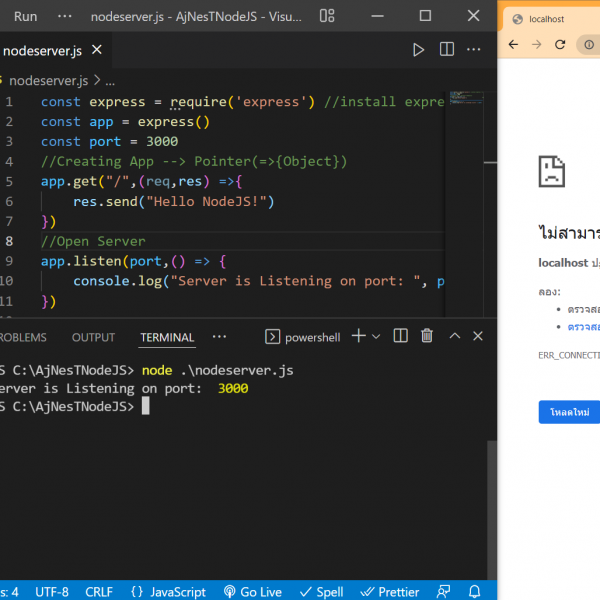Split the terminal panel

pos(400,337)
